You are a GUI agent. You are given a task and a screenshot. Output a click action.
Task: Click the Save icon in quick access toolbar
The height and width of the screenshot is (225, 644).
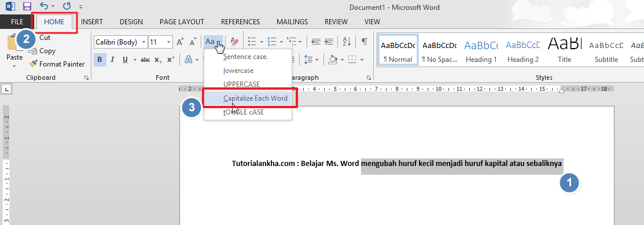(27, 6)
